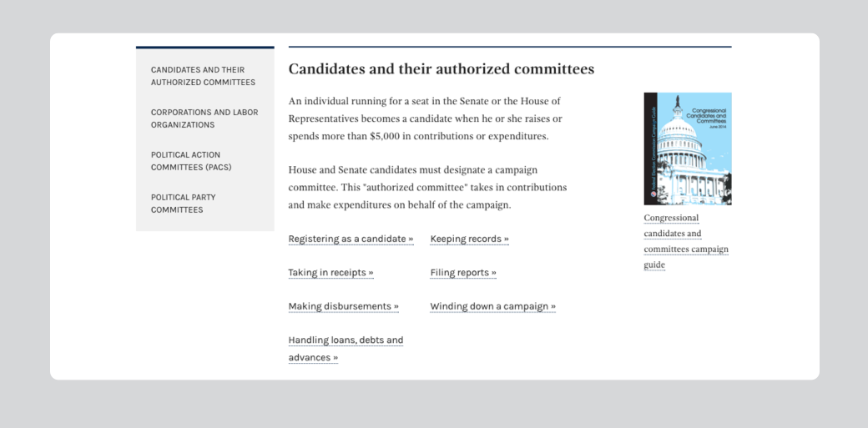Follow the 'Taking in receipts' link

coord(331,273)
